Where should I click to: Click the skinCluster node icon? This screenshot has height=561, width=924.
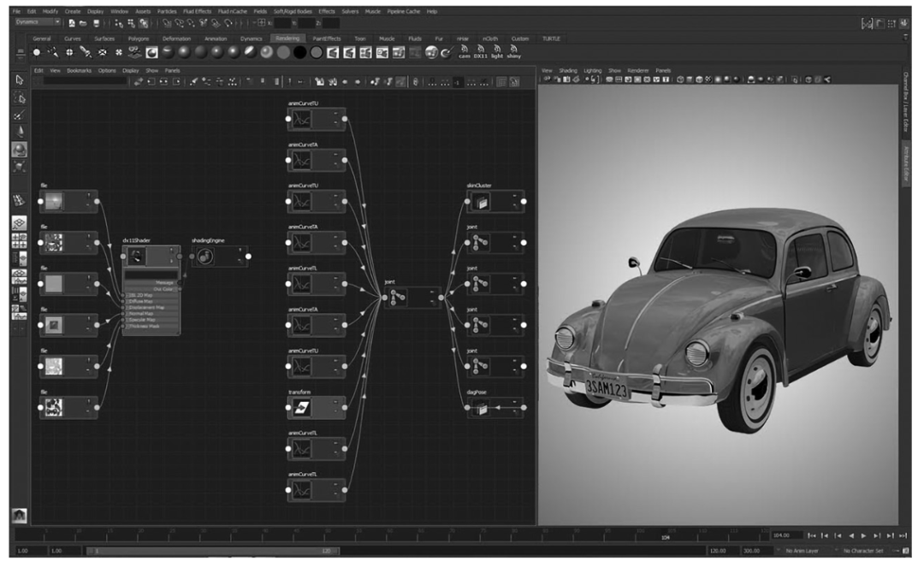pos(481,202)
